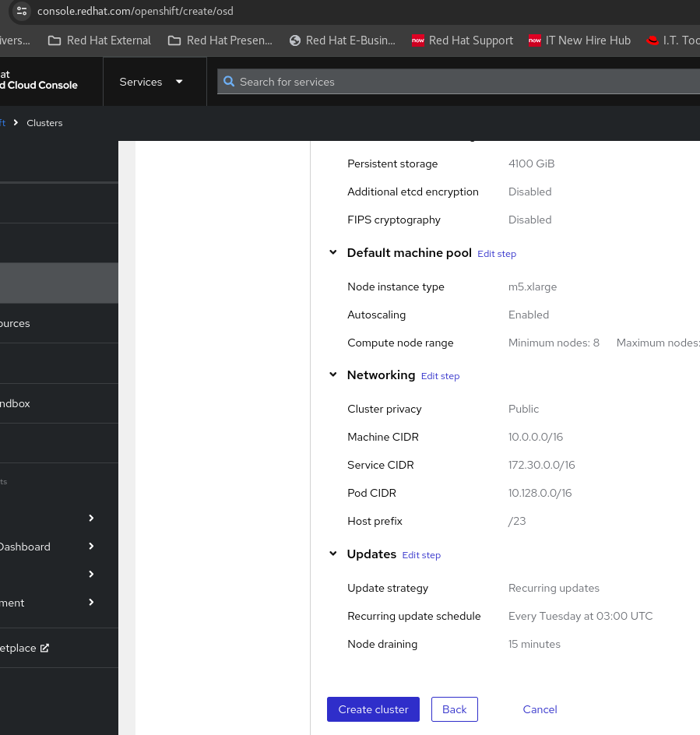Collapse the Networking section
The image size is (700, 735).
pyautogui.click(x=333, y=375)
